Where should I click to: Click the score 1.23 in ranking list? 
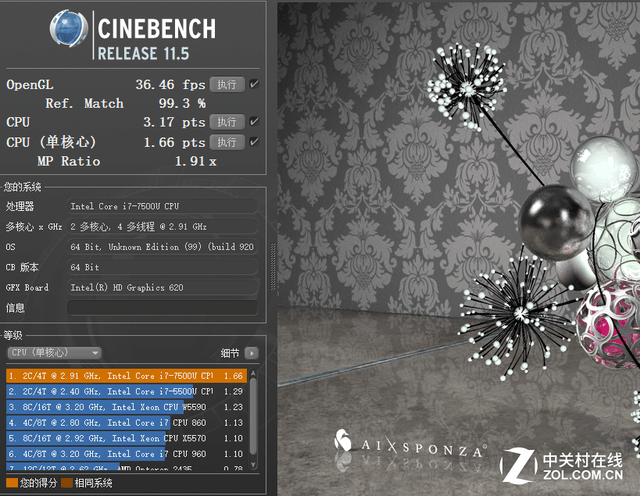pyautogui.click(x=233, y=407)
